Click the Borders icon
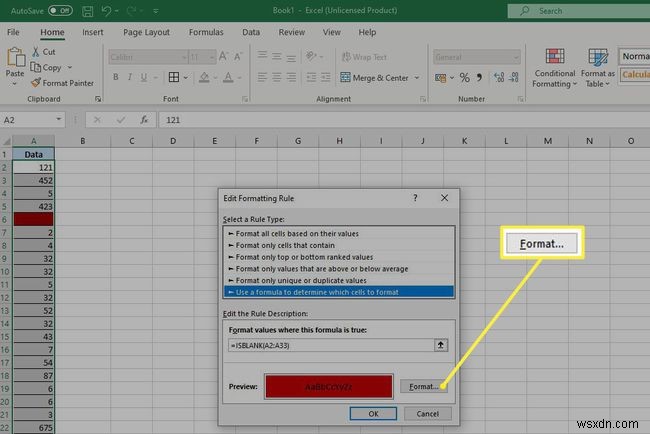Viewport: 650px width, 434px height. (174, 77)
